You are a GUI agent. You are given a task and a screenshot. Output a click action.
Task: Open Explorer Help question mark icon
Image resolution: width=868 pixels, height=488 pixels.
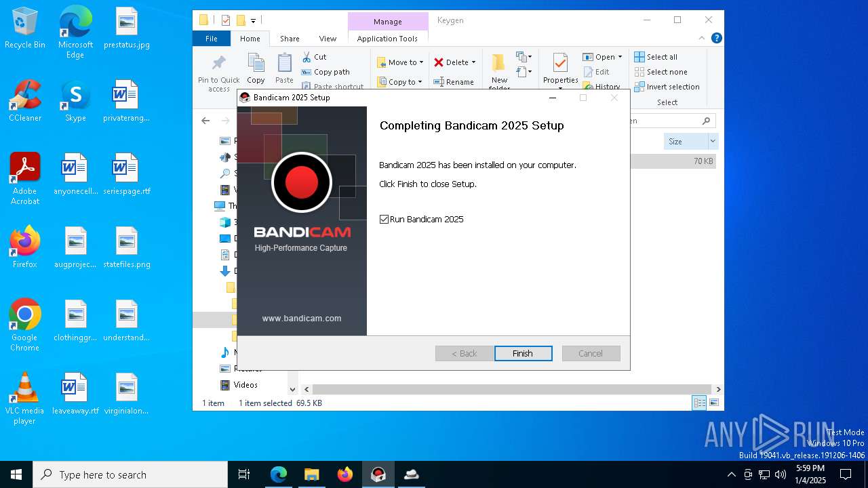(716, 39)
